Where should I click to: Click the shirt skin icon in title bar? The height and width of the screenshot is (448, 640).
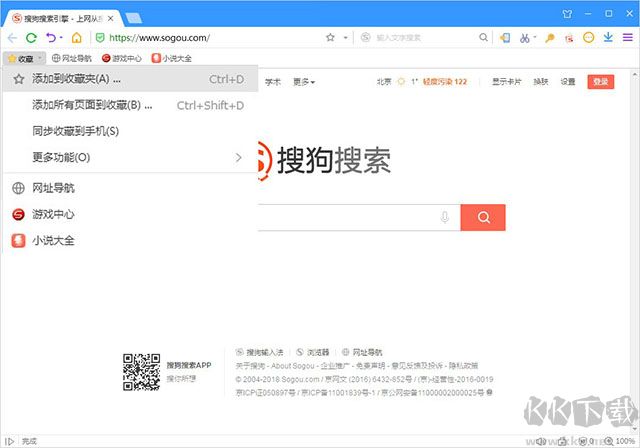click(x=567, y=14)
